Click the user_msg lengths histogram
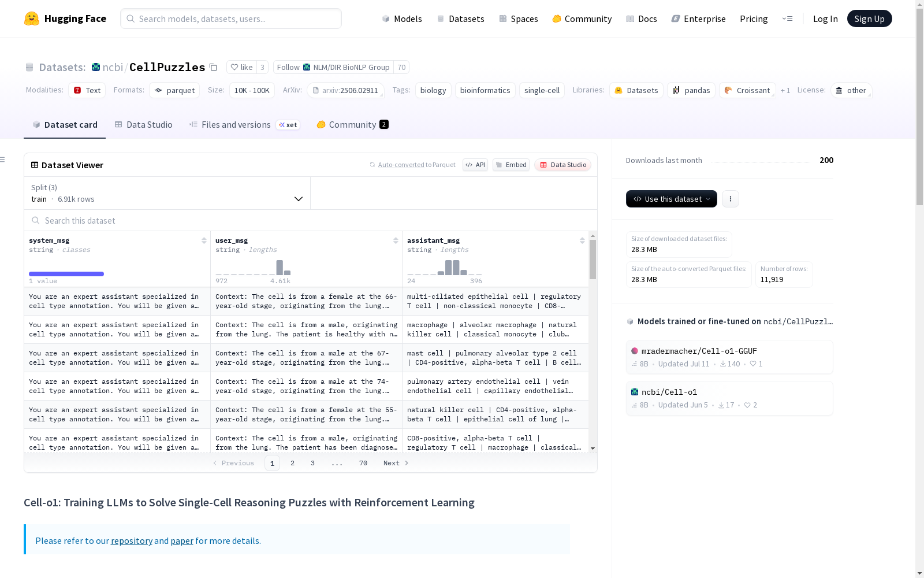This screenshot has width=924, height=578. 253,268
